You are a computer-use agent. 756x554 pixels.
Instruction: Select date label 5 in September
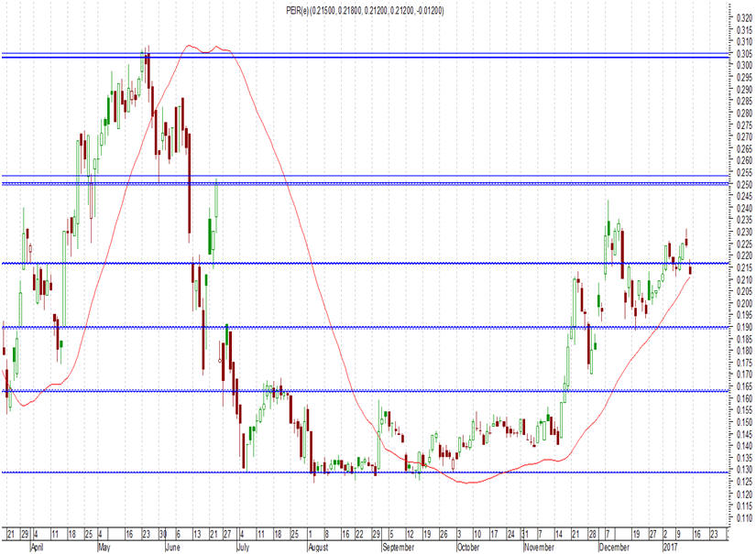[391, 534]
